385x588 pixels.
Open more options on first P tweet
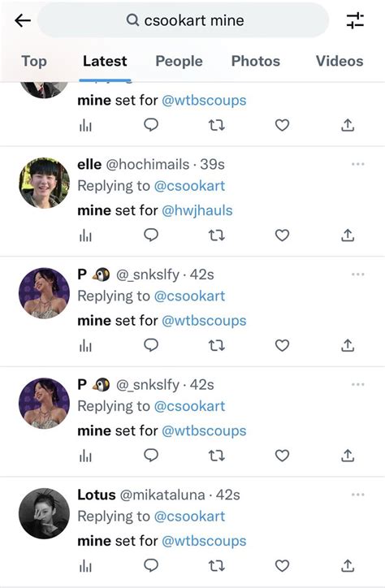tap(358, 275)
